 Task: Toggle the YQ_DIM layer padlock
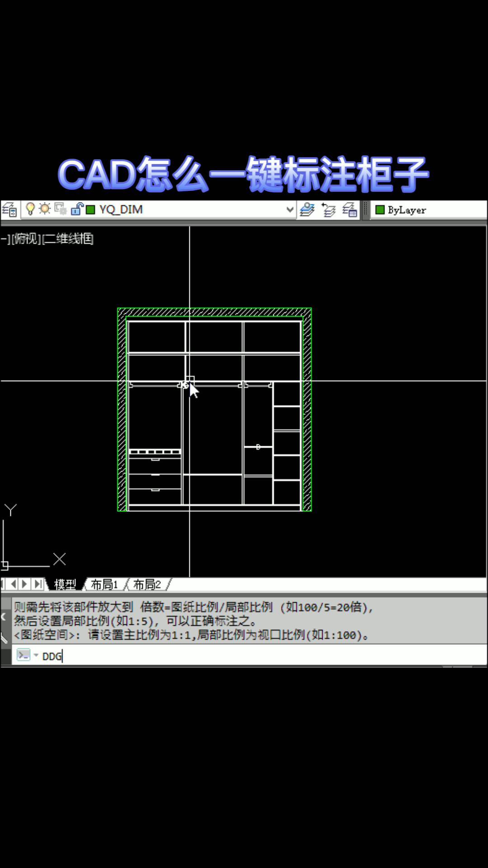(x=76, y=209)
